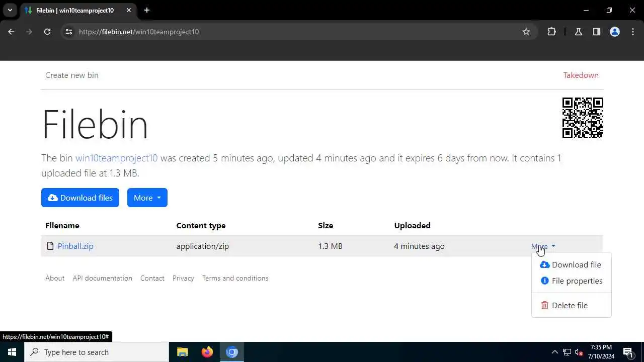Choose File properties in the menu
The width and height of the screenshot is (644, 362).
pos(577,281)
